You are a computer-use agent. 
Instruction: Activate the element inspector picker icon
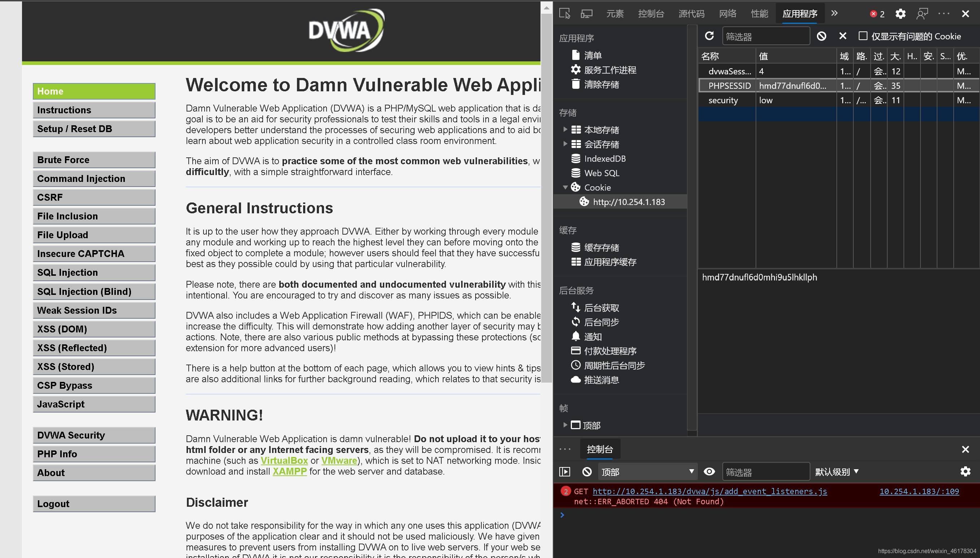pos(564,14)
